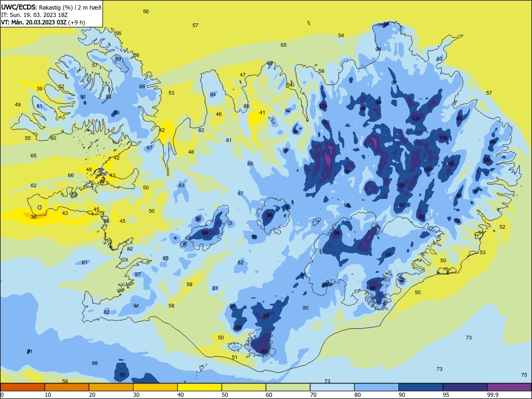Image resolution: width=532 pixels, height=399 pixels.
Task: Click the legend tick label '40'
Action: [x=180, y=395]
